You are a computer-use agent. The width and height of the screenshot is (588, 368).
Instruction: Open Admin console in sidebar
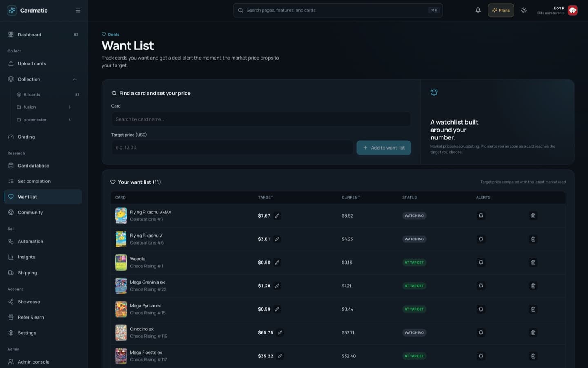click(x=43, y=362)
